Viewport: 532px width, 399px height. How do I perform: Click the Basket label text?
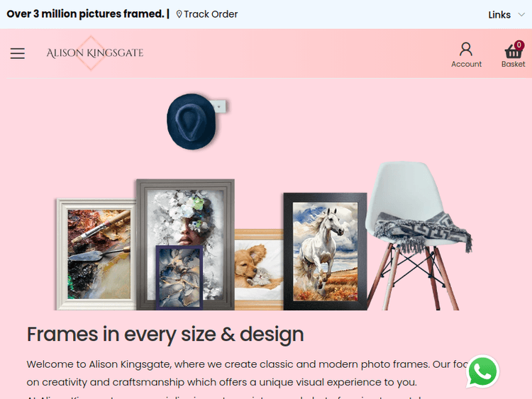(513, 64)
